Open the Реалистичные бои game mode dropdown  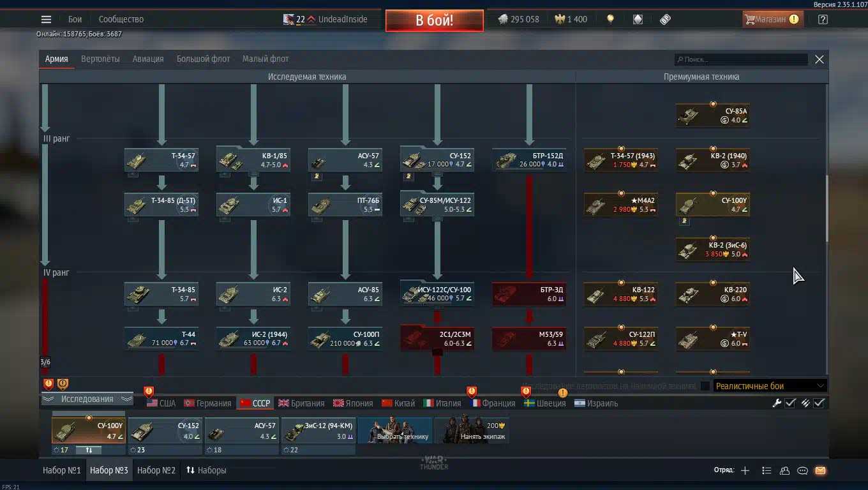770,386
